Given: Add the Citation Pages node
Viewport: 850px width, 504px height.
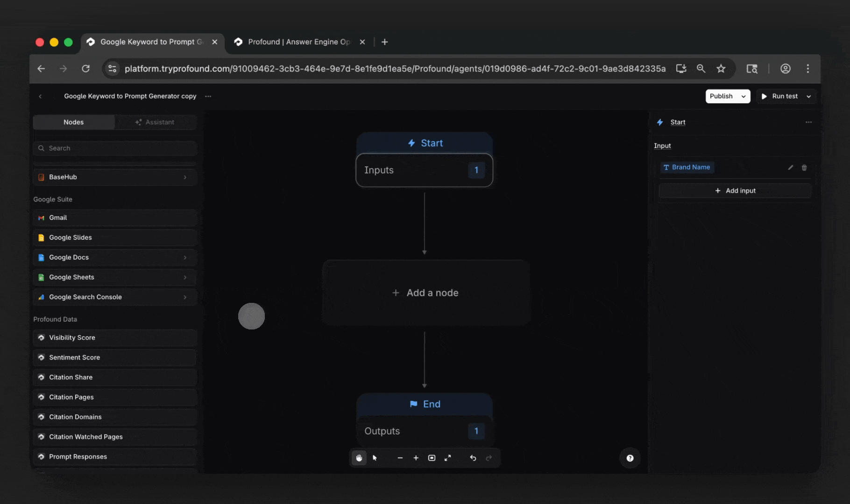Looking at the screenshot, I should click(115, 397).
